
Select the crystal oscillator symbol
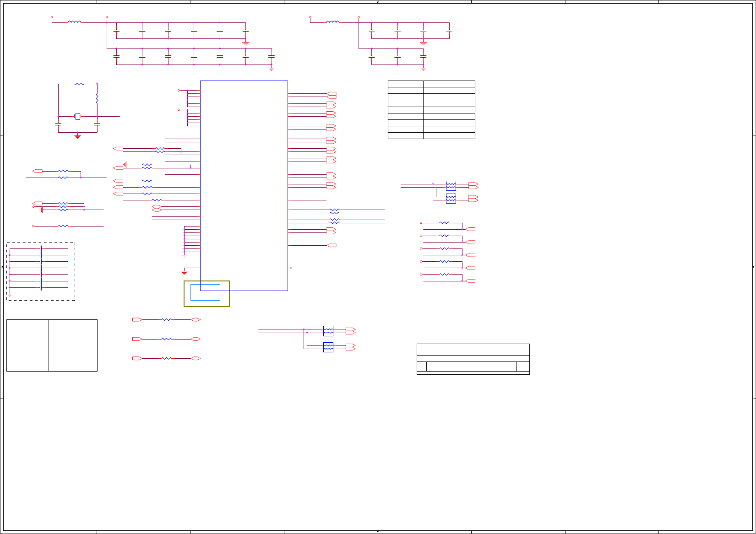pos(78,117)
